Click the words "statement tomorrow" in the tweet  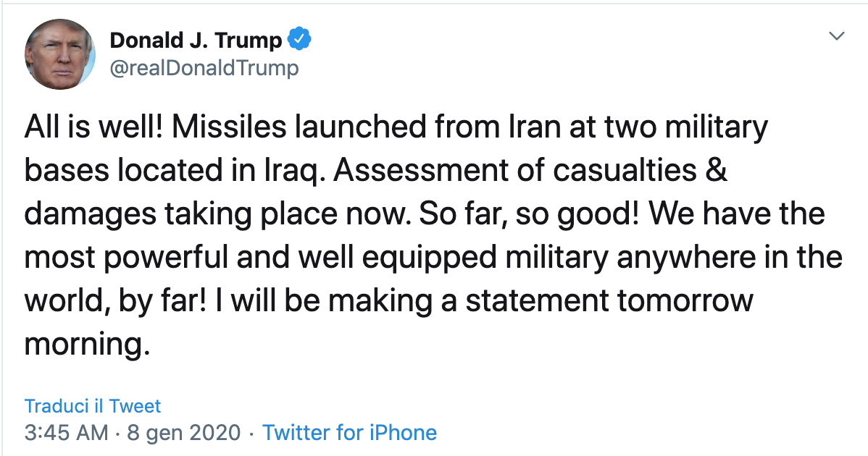point(609,302)
